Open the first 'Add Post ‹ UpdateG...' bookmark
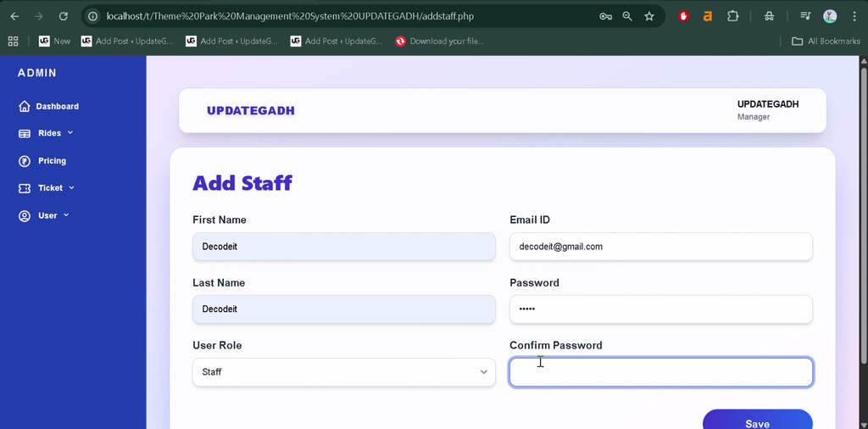Viewport: 868px width, 429px height. 127,41
